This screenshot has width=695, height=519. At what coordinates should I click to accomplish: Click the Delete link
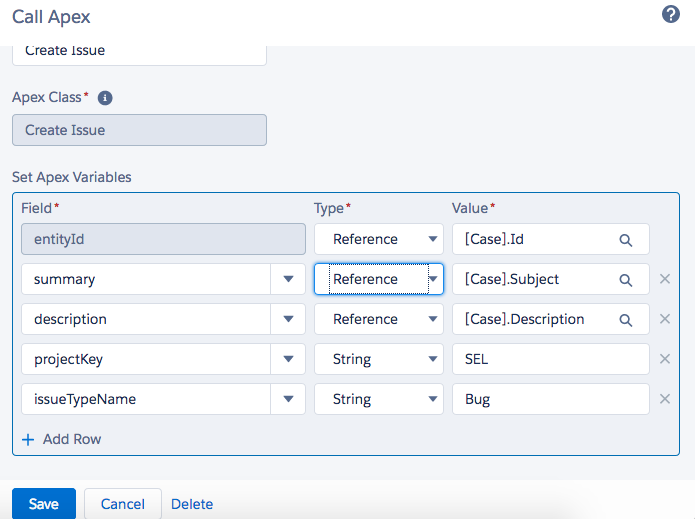pos(192,504)
